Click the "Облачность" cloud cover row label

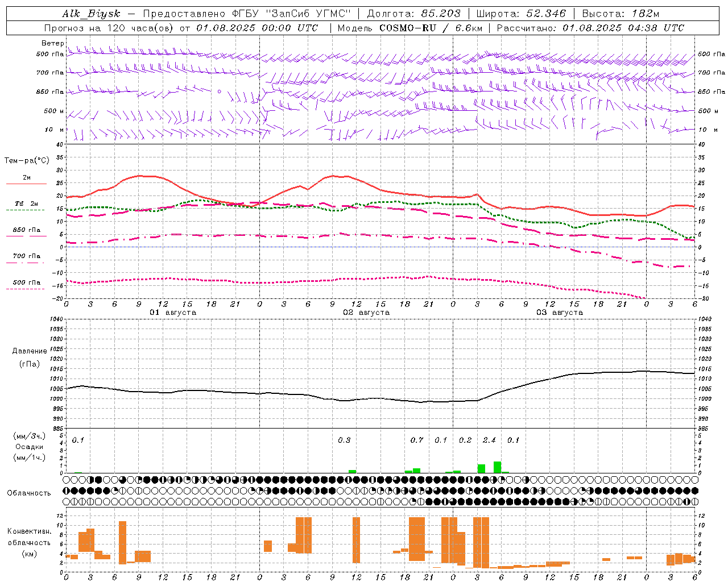(29, 493)
